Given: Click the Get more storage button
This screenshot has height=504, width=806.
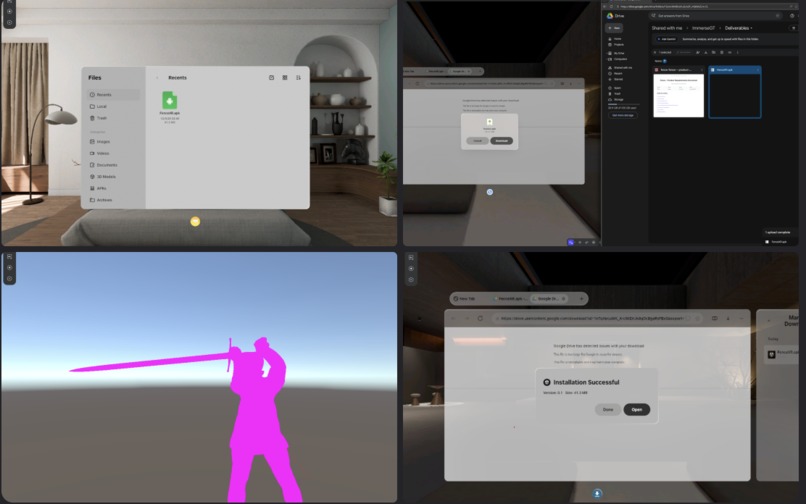Looking at the screenshot, I should click(622, 115).
